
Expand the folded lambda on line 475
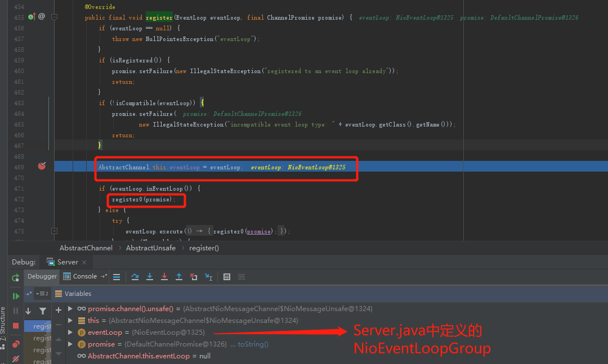tap(54, 231)
